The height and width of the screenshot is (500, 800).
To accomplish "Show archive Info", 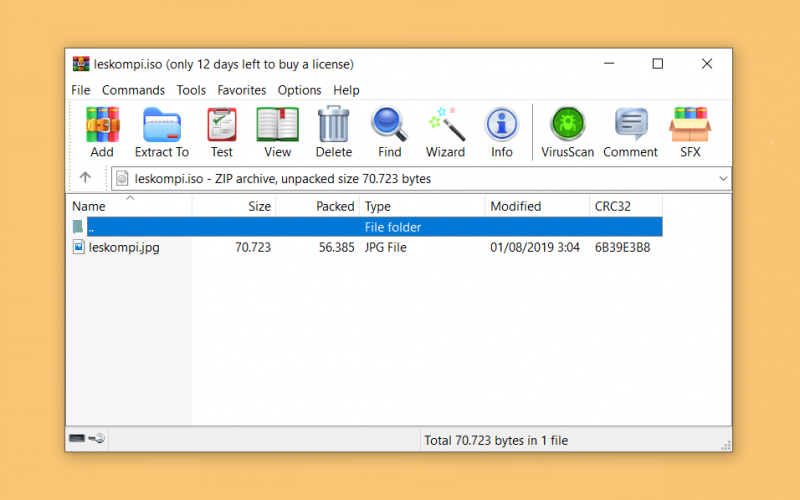I will (x=502, y=124).
